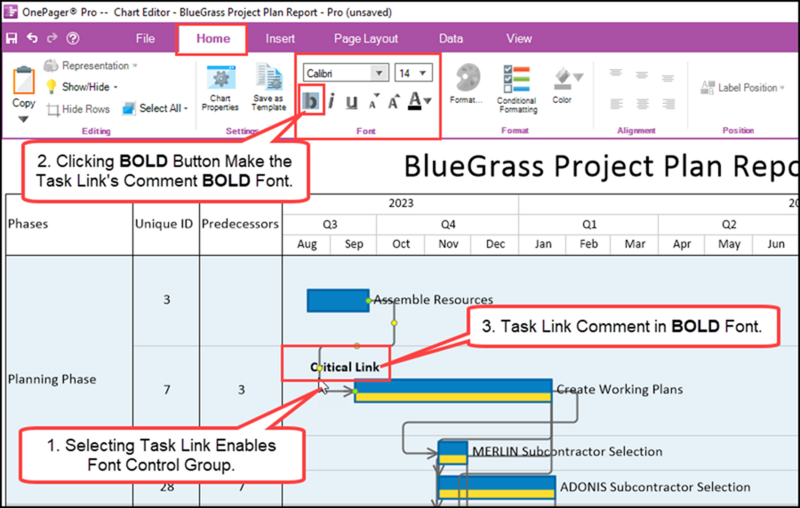Click the Critical Link comment text
The height and width of the screenshot is (508, 800).
[x=345, y=367]
